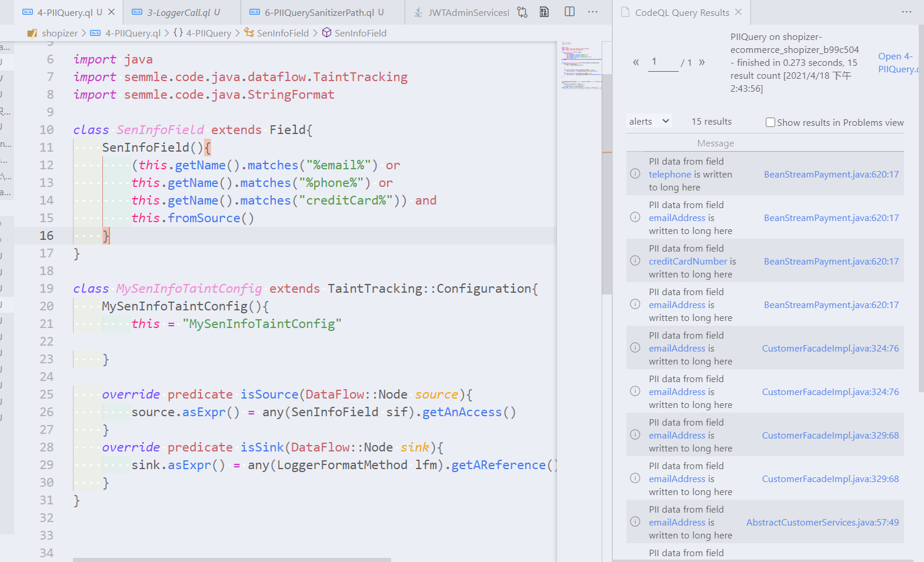
Task: Open BeanStreamPayment.java:620:17 in the creditCardNumber row
Action: (x=831, y=261)
